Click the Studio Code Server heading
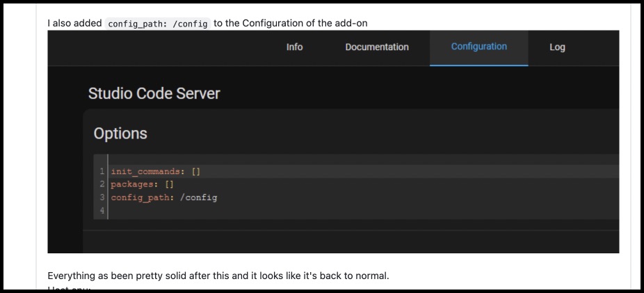This screenshot has height=293, width=644. [x=154, y=94]
